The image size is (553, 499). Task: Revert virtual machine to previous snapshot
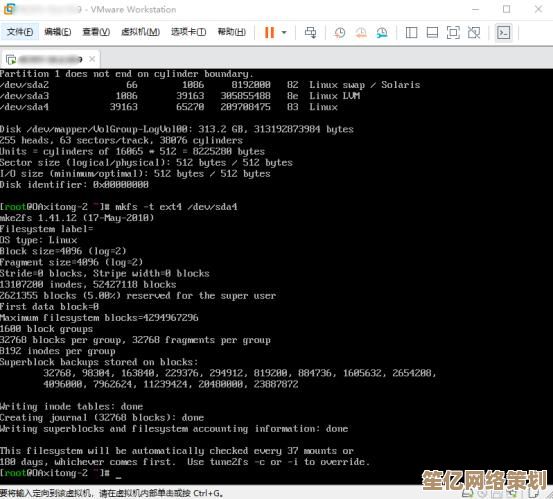coord(361,32)
